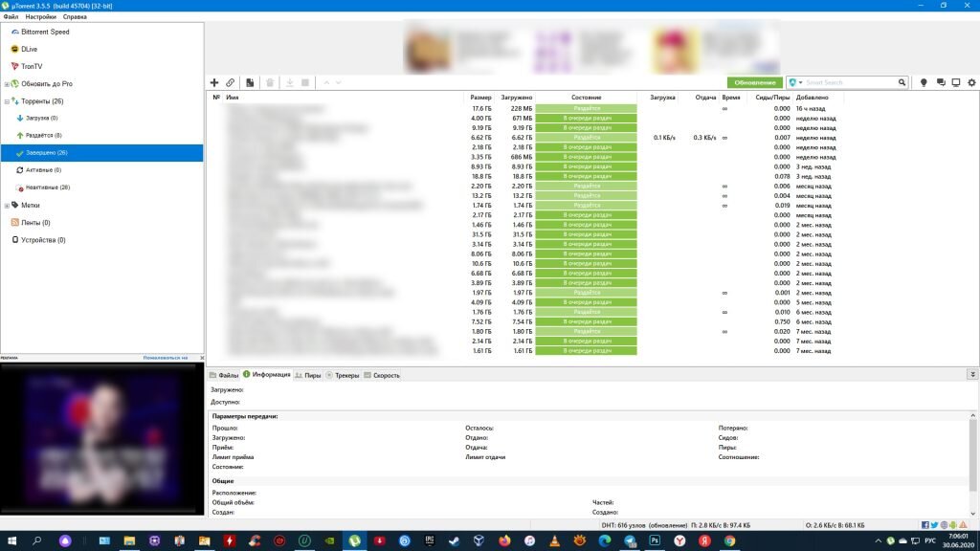Click the ad video thumbnail in sidebar
The width and height of the screenshot is (980, 551).
(x=101, y=438)
